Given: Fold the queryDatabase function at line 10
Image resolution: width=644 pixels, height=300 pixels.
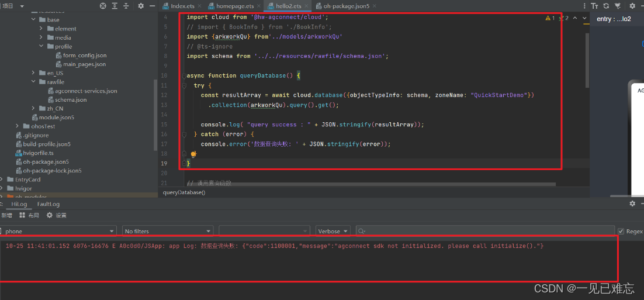Looking at the screenshot, I should (x=184, y=75).
